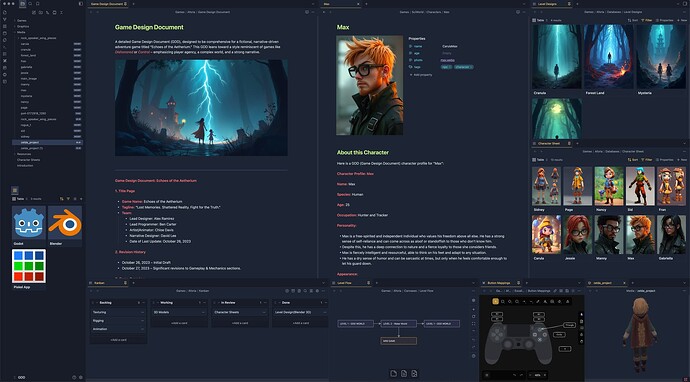
Task: Select the highlighted tool in Button Mappings toolbar
Action: tap(495, 301)
